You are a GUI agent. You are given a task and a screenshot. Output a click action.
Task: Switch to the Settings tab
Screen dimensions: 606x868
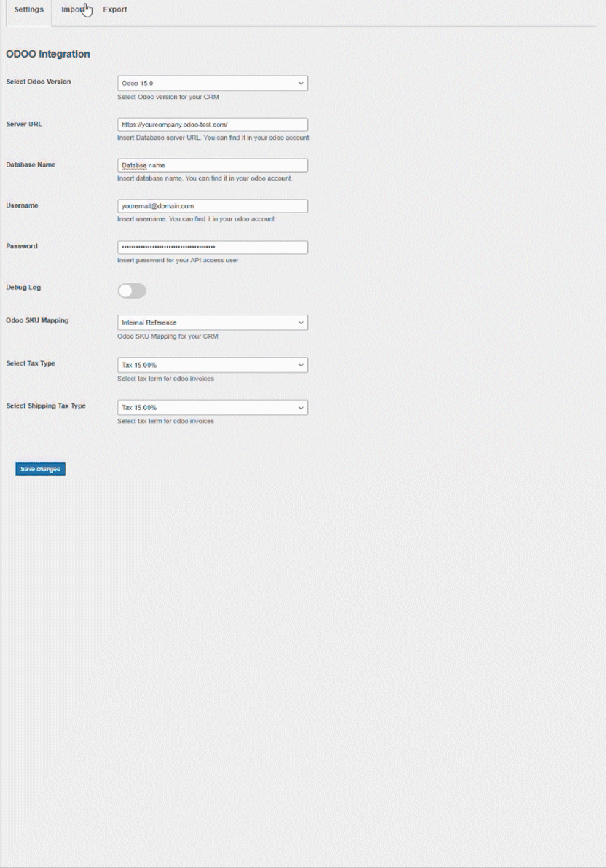point(29,10)
